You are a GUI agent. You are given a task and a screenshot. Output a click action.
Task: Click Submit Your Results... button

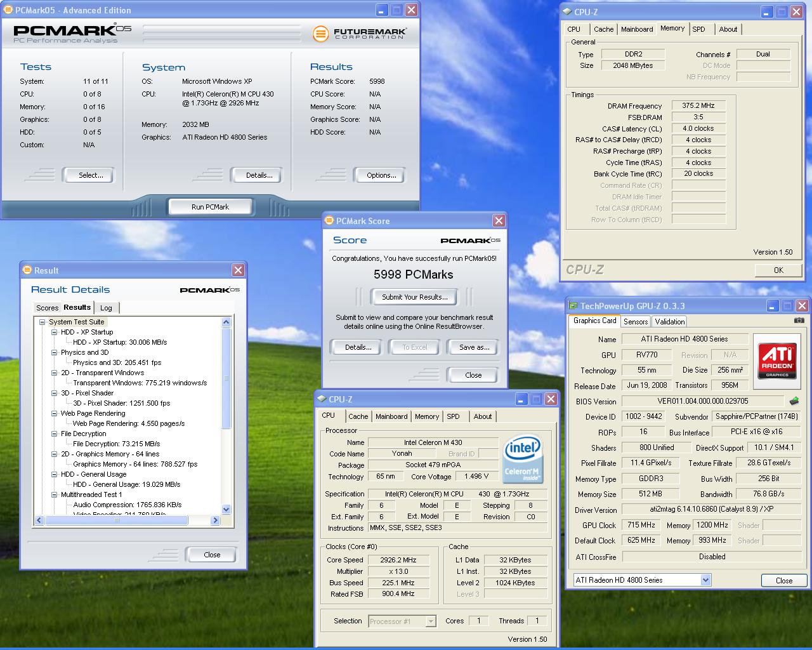click(414, 297)
